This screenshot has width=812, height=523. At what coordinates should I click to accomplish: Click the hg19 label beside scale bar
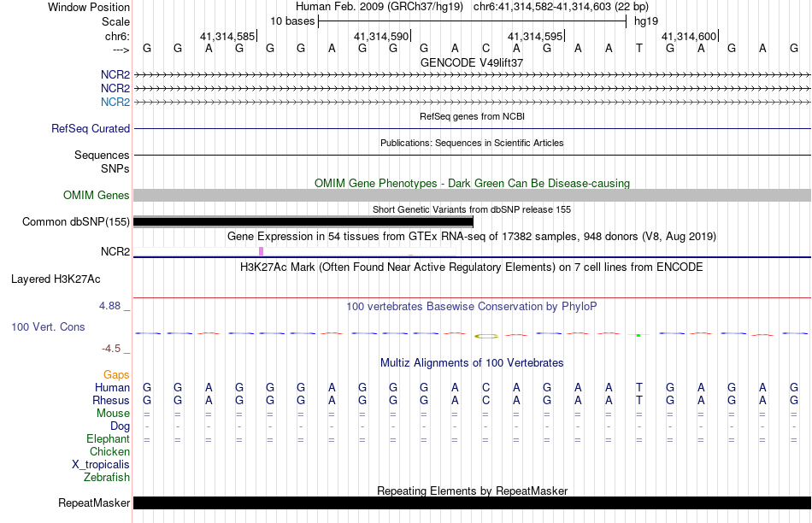(646, 21)
